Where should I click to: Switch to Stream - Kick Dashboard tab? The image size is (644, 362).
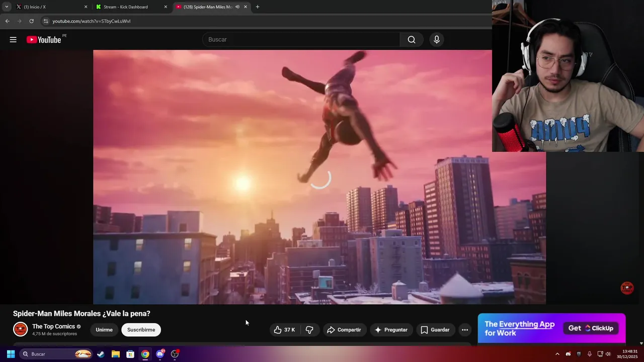point(131,7)
